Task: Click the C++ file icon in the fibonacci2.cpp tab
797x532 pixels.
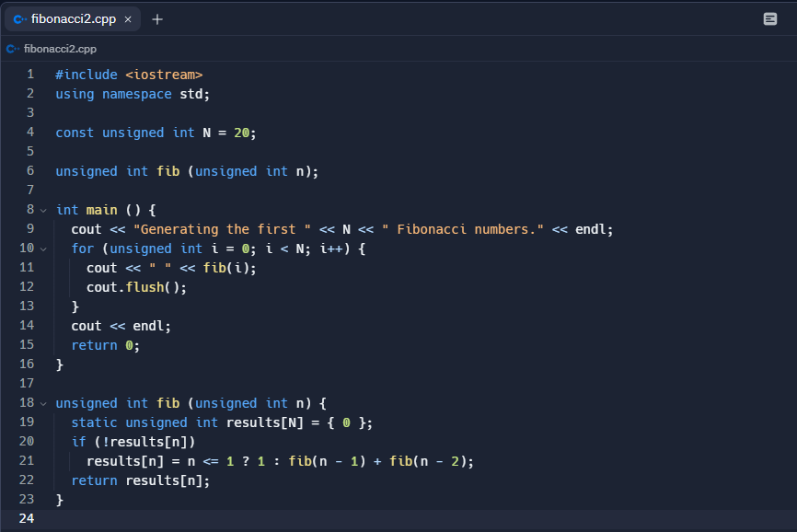Action: pos(22,17)
